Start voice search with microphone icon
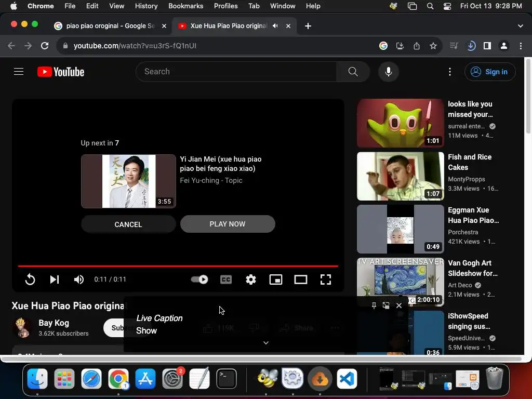Image resolution: width=532 pixels, height=399 pixels. pyautogui.click(x=389, y=72)
